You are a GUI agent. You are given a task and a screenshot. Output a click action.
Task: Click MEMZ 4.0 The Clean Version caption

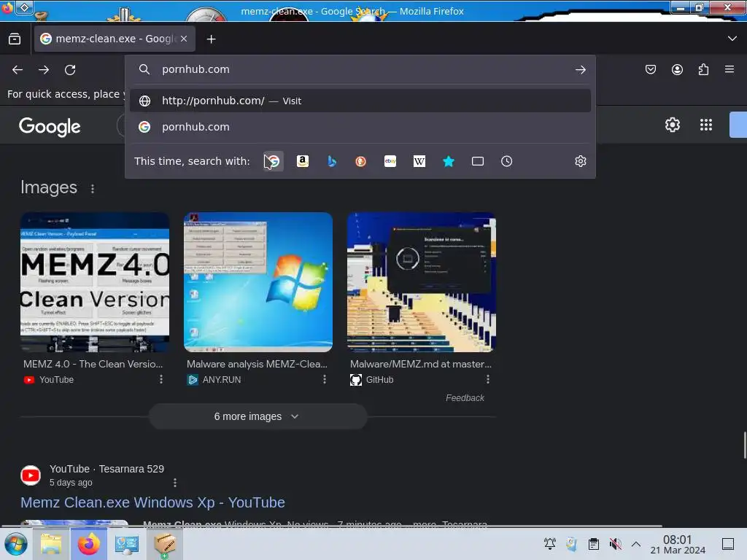[93, 364]
